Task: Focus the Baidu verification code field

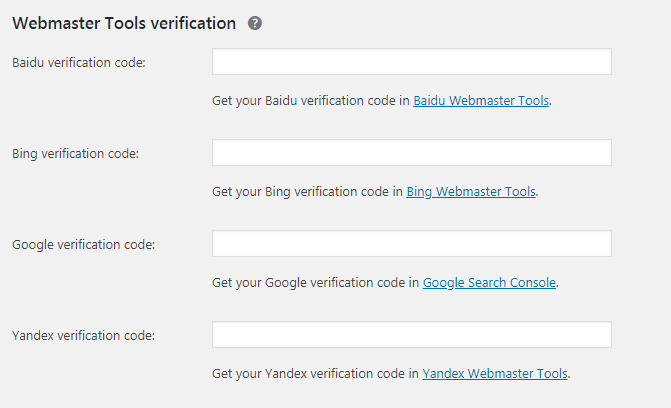Action: (x=411, y=62)
